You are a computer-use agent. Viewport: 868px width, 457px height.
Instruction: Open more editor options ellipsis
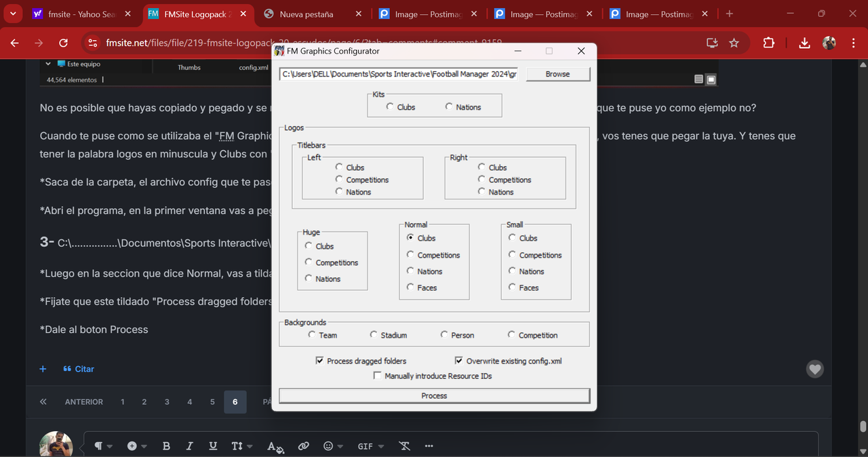pos(429,446)
